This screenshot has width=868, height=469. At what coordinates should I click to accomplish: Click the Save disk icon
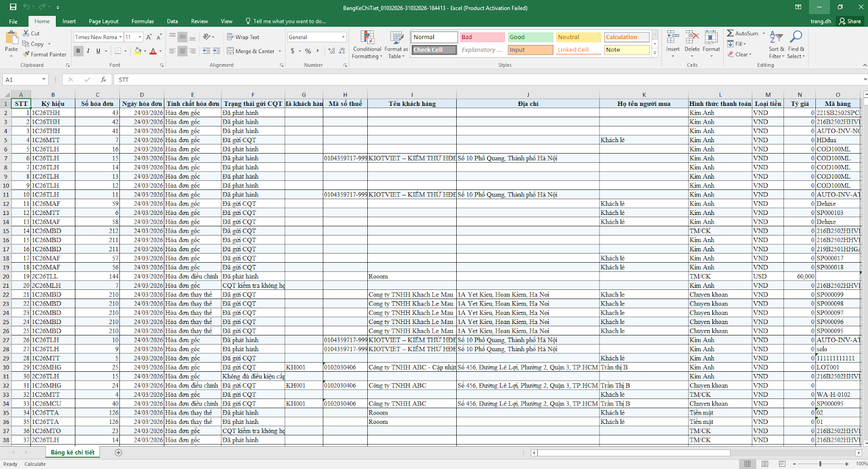(x=13, y=7)
